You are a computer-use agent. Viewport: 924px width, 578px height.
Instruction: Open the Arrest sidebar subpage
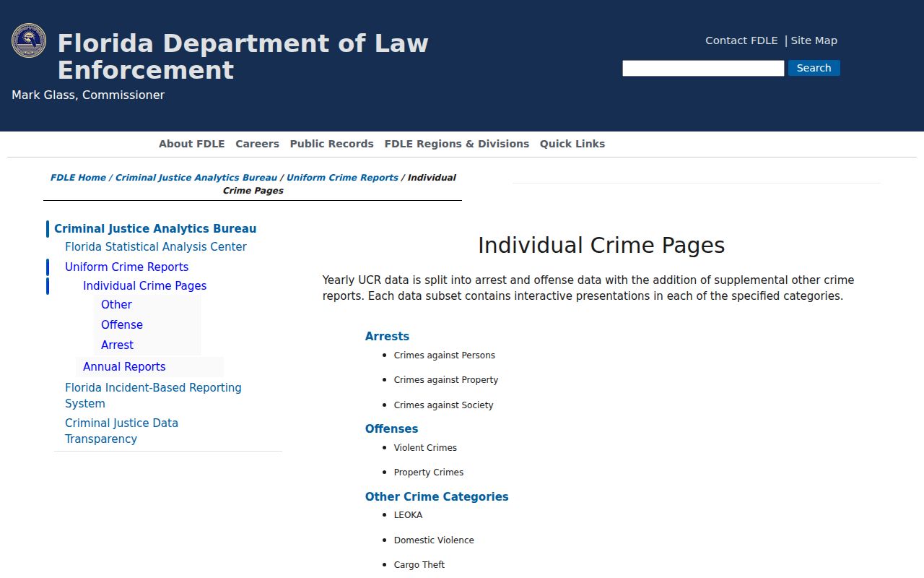click(x=117, y=345)
